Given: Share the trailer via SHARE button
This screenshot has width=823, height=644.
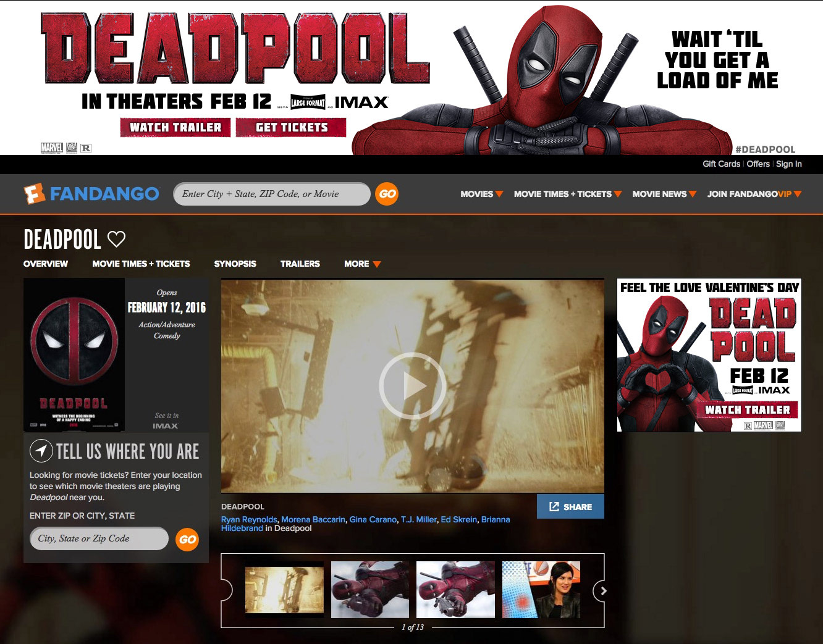Looking at the screenshot, I should click(570, 506).
